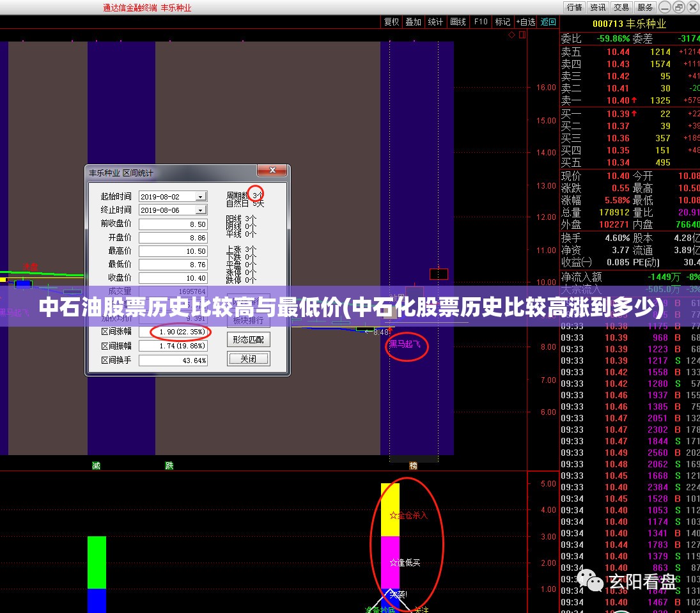Click the red rectangle panel icon
Viewport: 700px width, 613px height.
click(x=522, y=35)
